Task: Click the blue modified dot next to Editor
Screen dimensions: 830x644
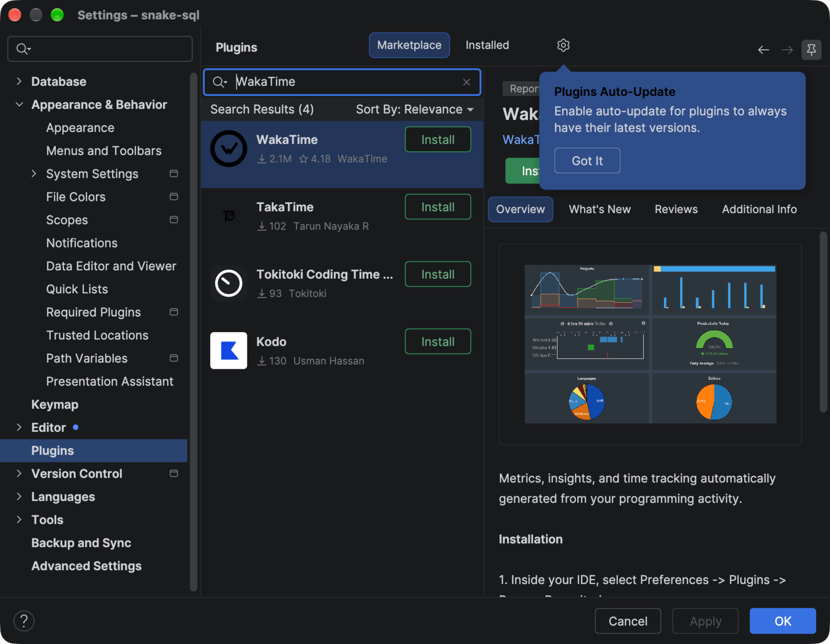Action: [x=75, y=427]
